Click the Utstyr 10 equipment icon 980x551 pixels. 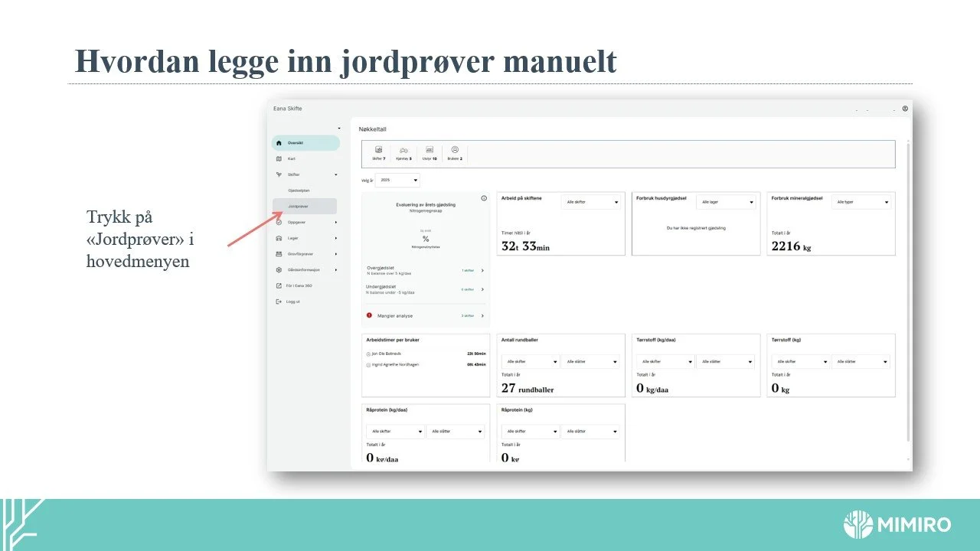(430, 151)
